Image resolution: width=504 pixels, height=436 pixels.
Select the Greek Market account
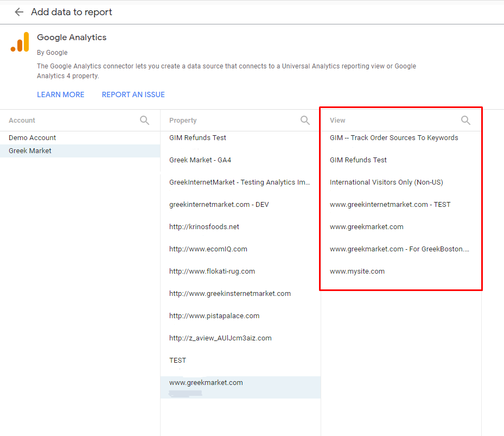click(30, 151)
